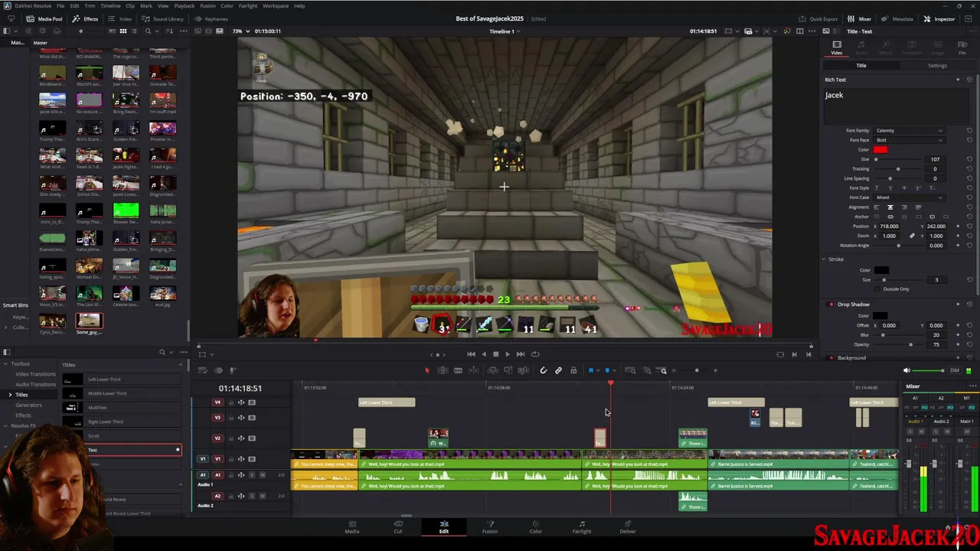Toggle timeline snapping magnet icon
This screenshot has width=980, height=551.
click(543, 370)
